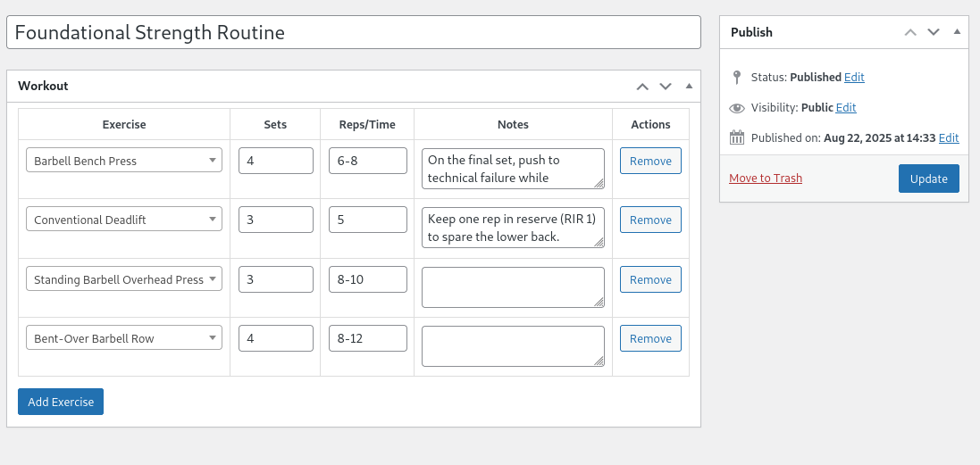Click Move to Trash link
Viewport: 980px width, 465px height.
pyautogui.click(x=766, y=179)
